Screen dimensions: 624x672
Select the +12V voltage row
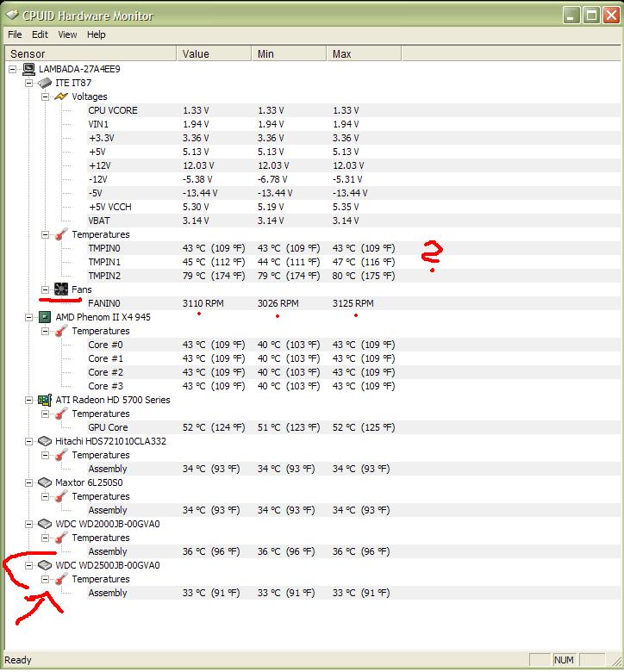click(353, 165)
